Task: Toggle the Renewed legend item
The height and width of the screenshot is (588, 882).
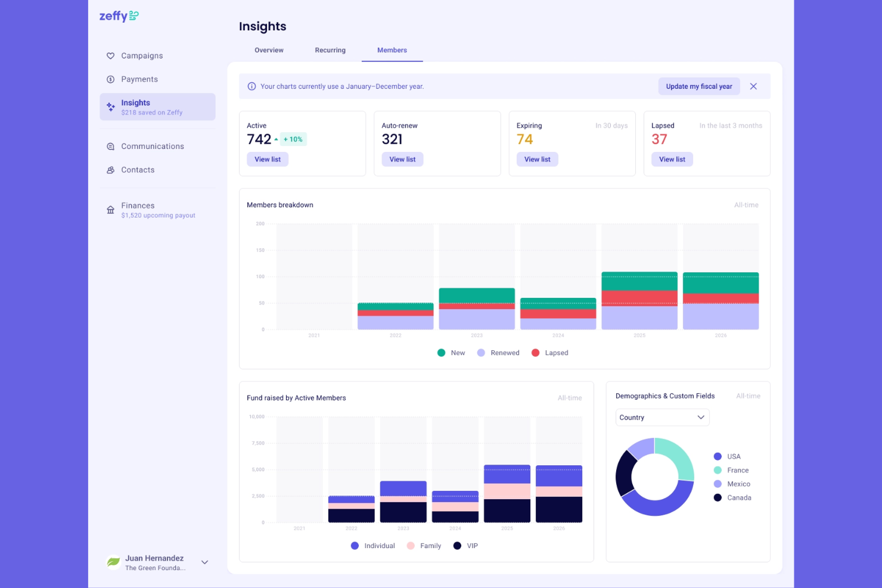Action: pyautogui.click(x=498, y=353)
